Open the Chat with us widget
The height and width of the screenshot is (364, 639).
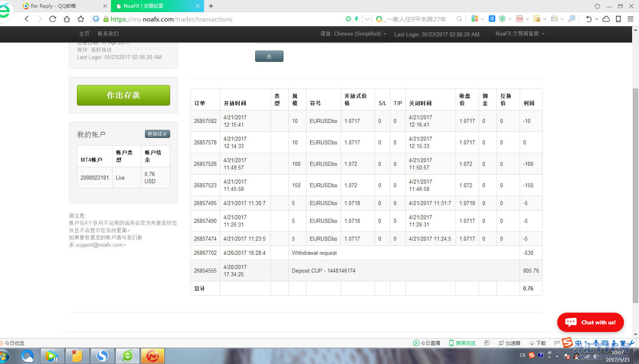pos(590,322)
